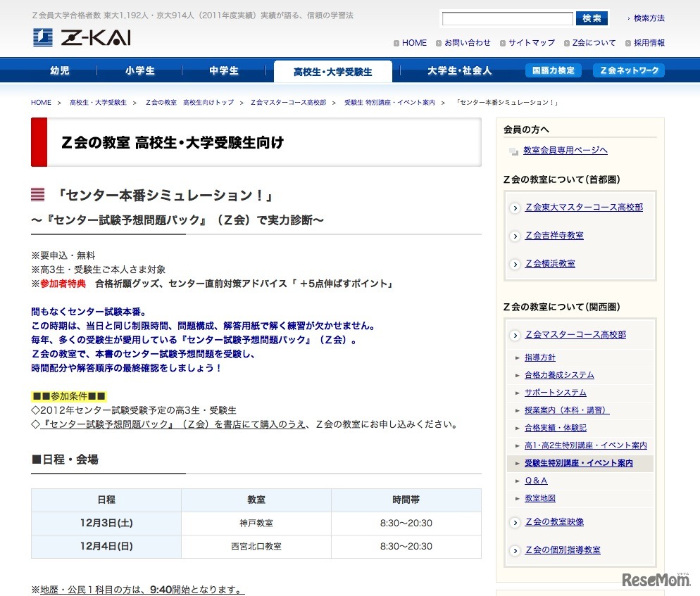
Task: Click HOME in the breadcrumb trail
Action: [x=41, y=103]
